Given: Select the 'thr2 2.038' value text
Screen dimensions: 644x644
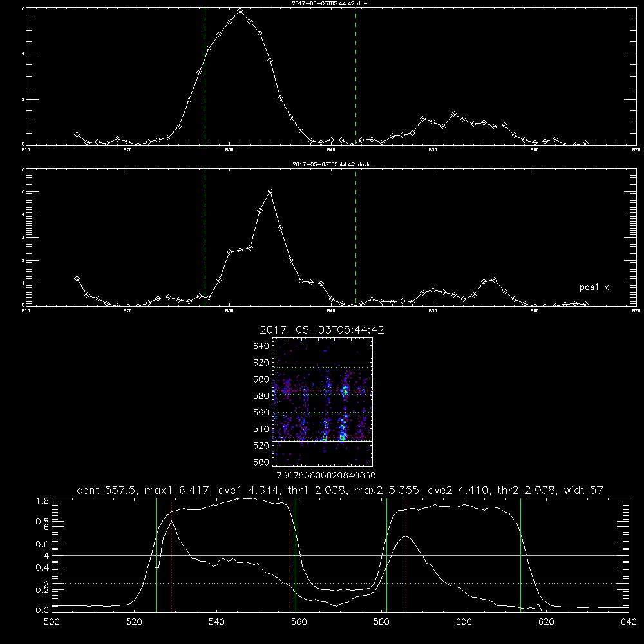Looking at the screenshot, I should (525, 490).
